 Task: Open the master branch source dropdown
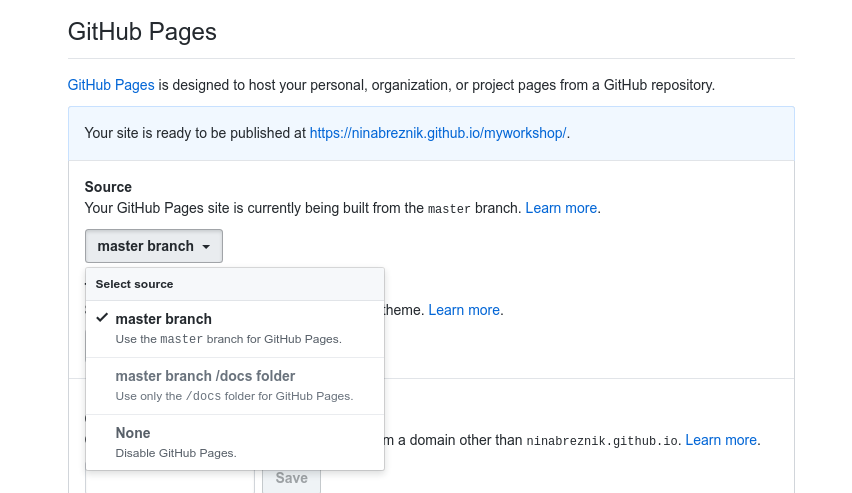coord(154,246)
